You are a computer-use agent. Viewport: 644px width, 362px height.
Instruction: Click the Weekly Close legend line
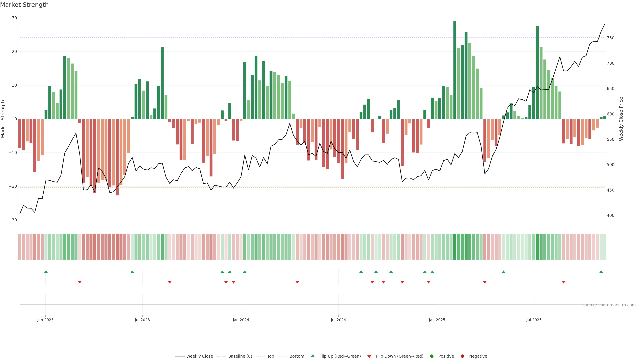click(x=179, y=356)
